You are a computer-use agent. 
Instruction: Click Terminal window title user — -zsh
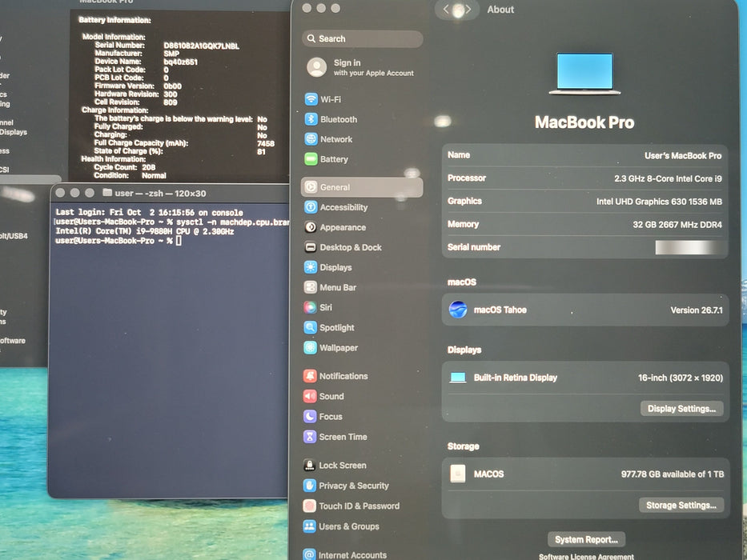click(x=160, y=194)
